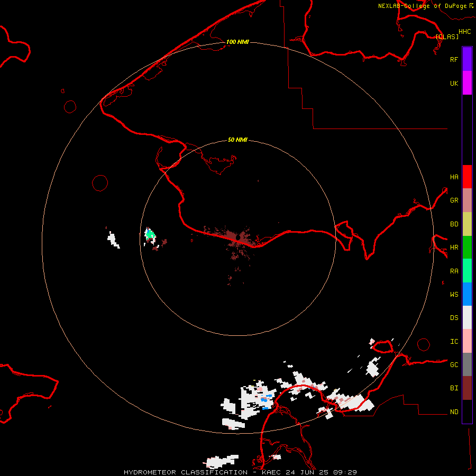476x476 pixels.
Task: Click the ND black legend block
Action: [467, 411]
